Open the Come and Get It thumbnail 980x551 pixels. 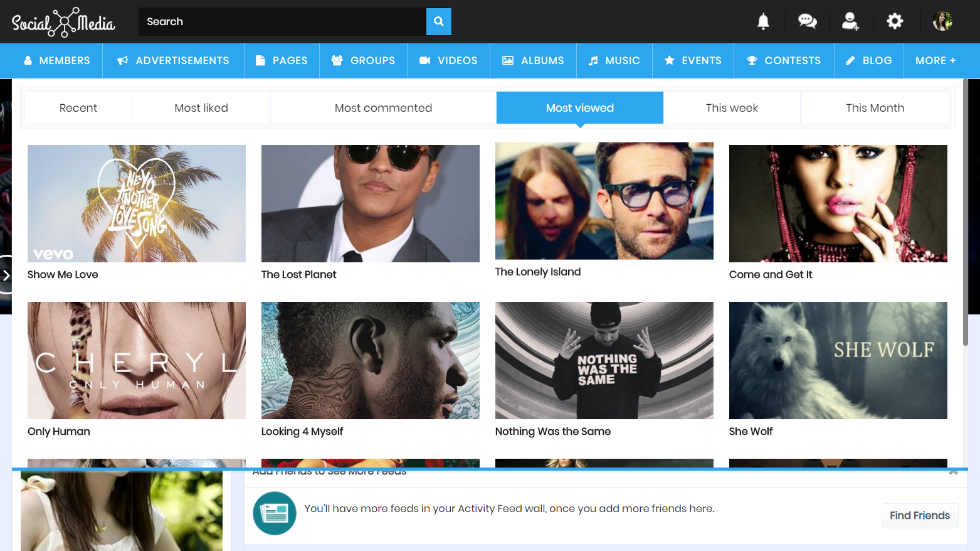point(838,203)
